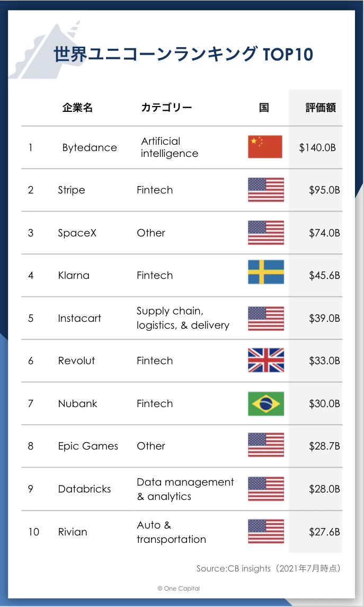Click the US flag in the Stripe row
The height and width of the screenshot is (607, 364).
(x=266, y=190)
